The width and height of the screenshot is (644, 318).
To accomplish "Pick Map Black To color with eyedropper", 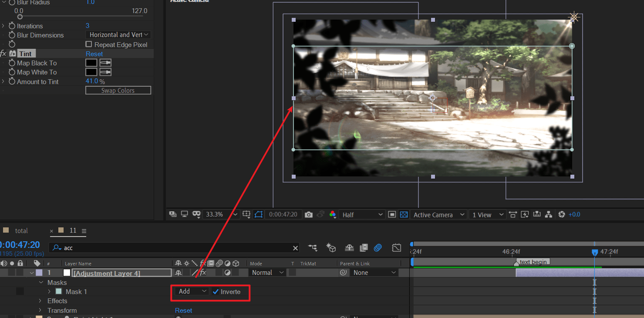I will pos(105,63).
